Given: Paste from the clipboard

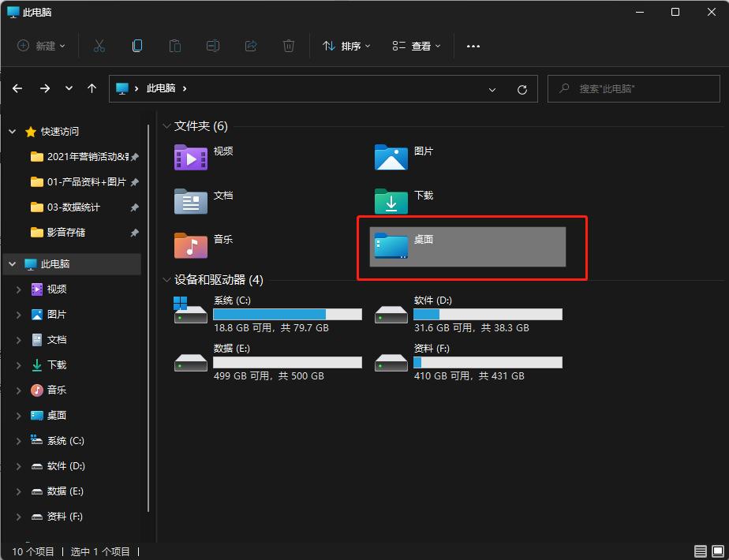Looking at the screenshot, I should (174, 46).
